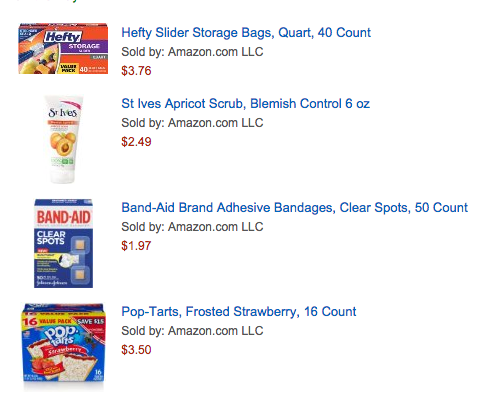Screen dimensions: 490x410
Task: Open the Hefty Slider Storage Bags product image
Action: click(63, 48)
